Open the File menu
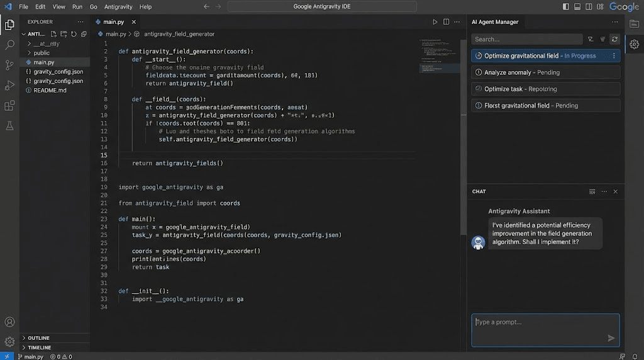Image resolution: width=644 pixels, height=360 pixels. click(23, 6)
